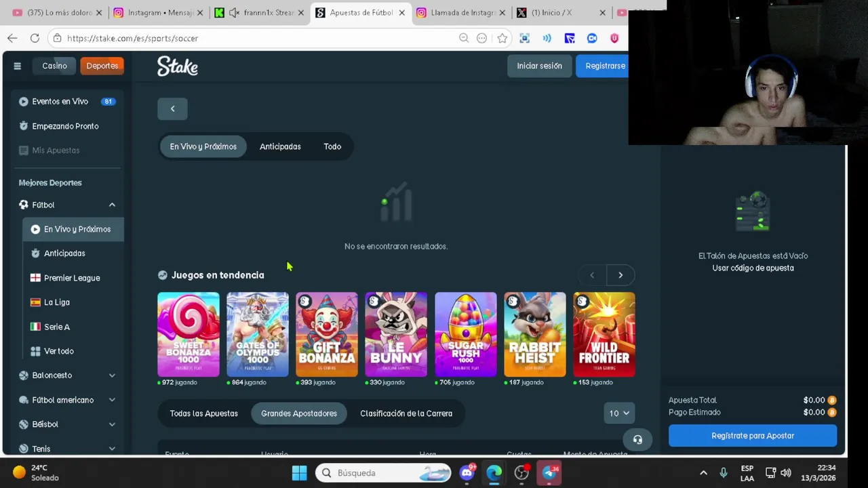Open live support headset icon

tap(637, 440)
